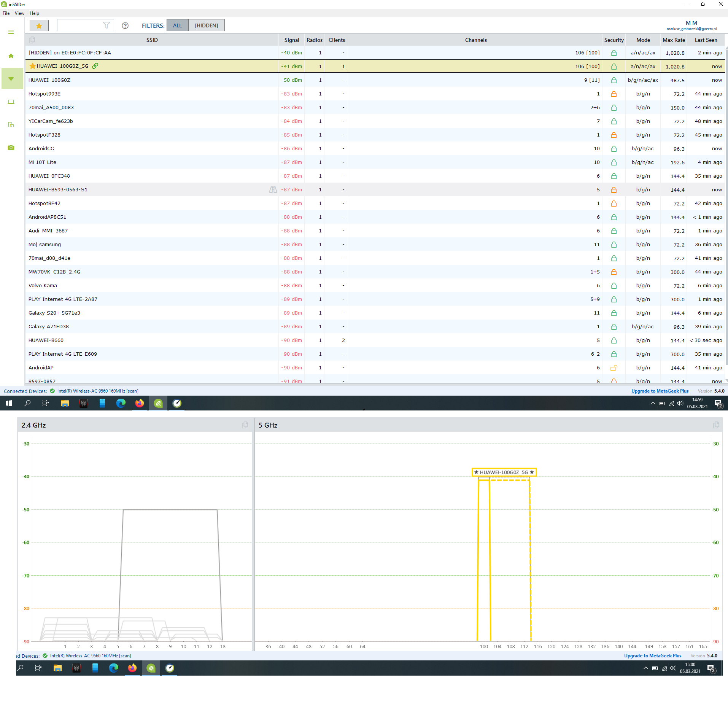Open the Windows Start menu
The height and width of the screenshot is (703, 728).
click(9, 403)
